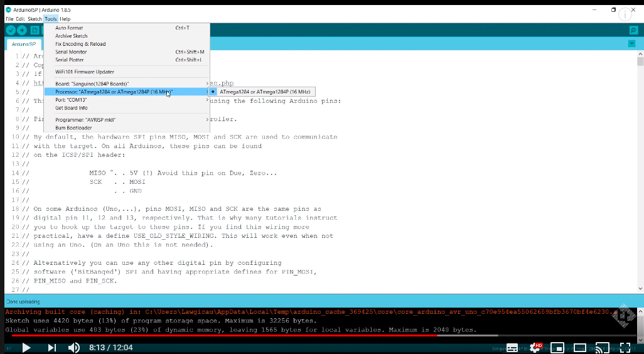The height and width of the screenshot is (354, 644).
Task: Open the Serial Monitor magnifier icon
Action: pyautogui.click(x=633, y=30)
